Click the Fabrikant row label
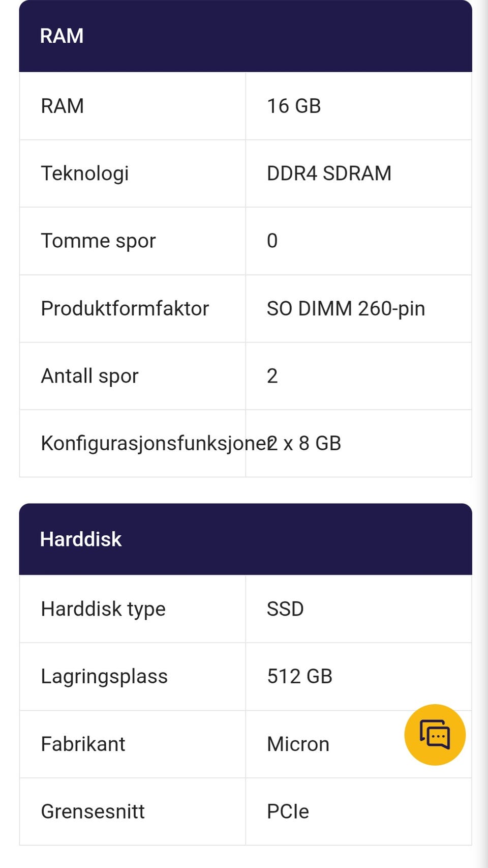 tap(83, 744)
